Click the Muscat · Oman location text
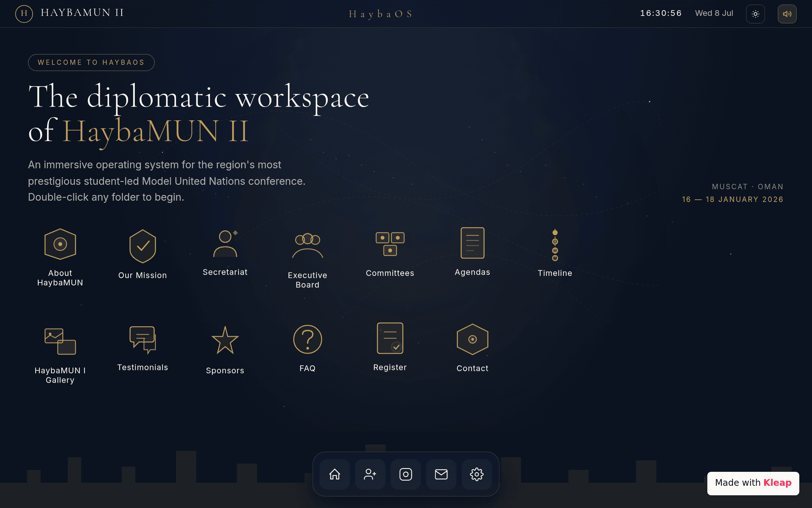812x508 pixels. (748, 186)
